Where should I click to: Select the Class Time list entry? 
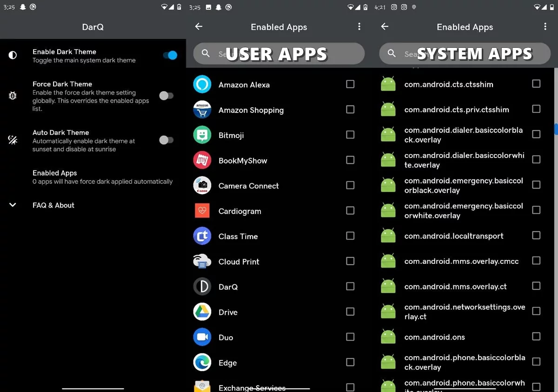tap(238, 236)
